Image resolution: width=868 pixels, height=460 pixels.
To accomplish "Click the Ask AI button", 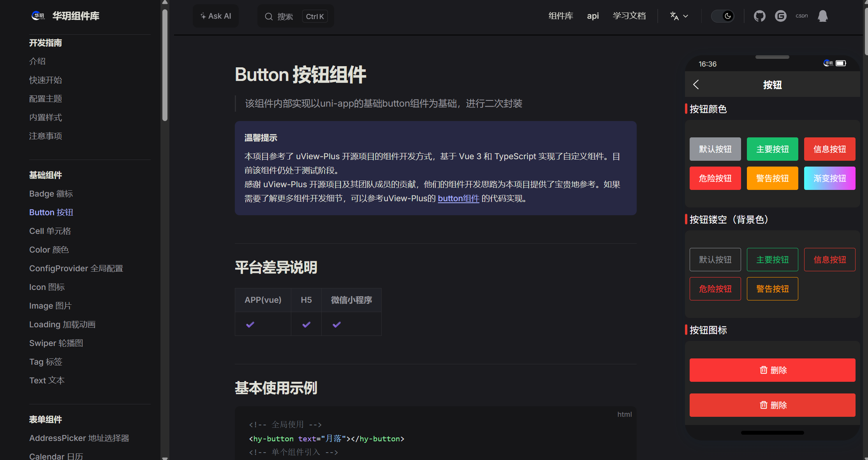I will pos(216,16).
